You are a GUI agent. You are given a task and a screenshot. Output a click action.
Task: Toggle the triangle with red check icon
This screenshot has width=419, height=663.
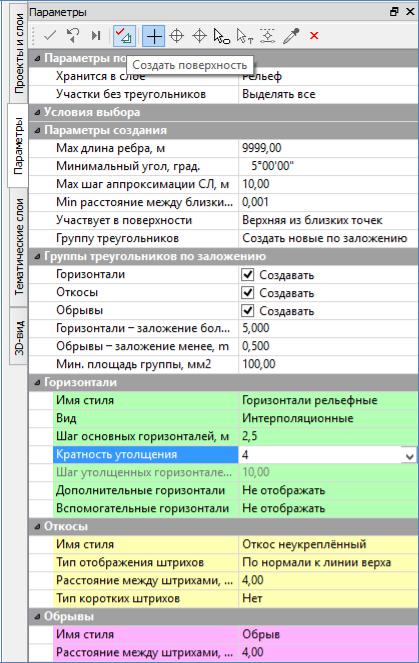tap(124, 36)
